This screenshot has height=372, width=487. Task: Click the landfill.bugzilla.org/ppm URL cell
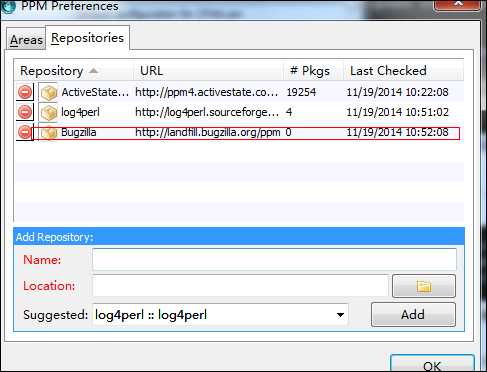click(208, 132)
